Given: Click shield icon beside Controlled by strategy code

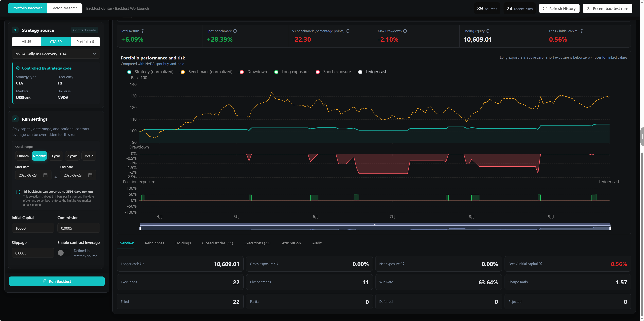Looking at the screenshot, I should (18, 68).
